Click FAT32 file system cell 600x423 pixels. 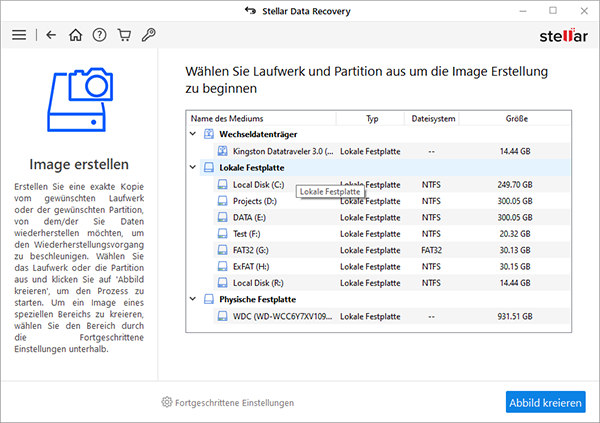click(x=431, y=250)
